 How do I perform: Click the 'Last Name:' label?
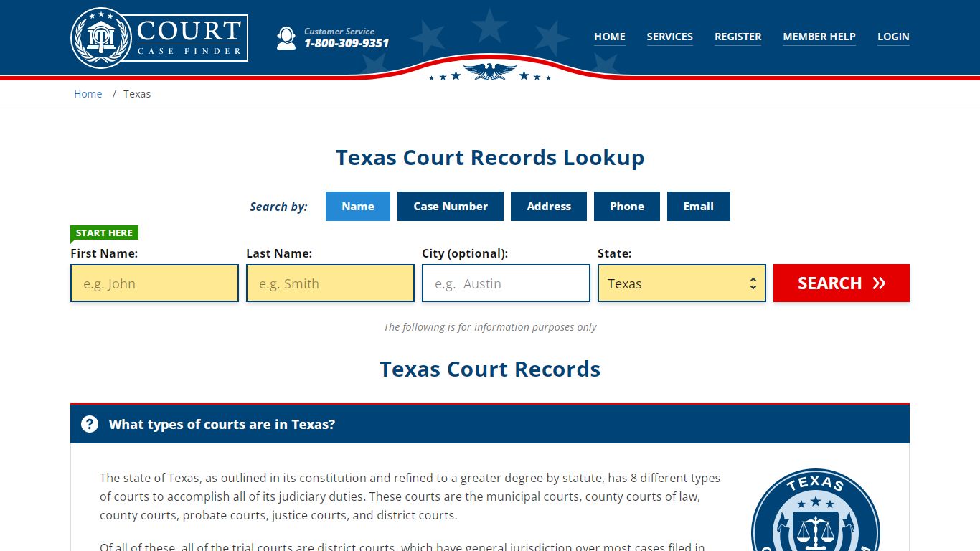point(279,253)
